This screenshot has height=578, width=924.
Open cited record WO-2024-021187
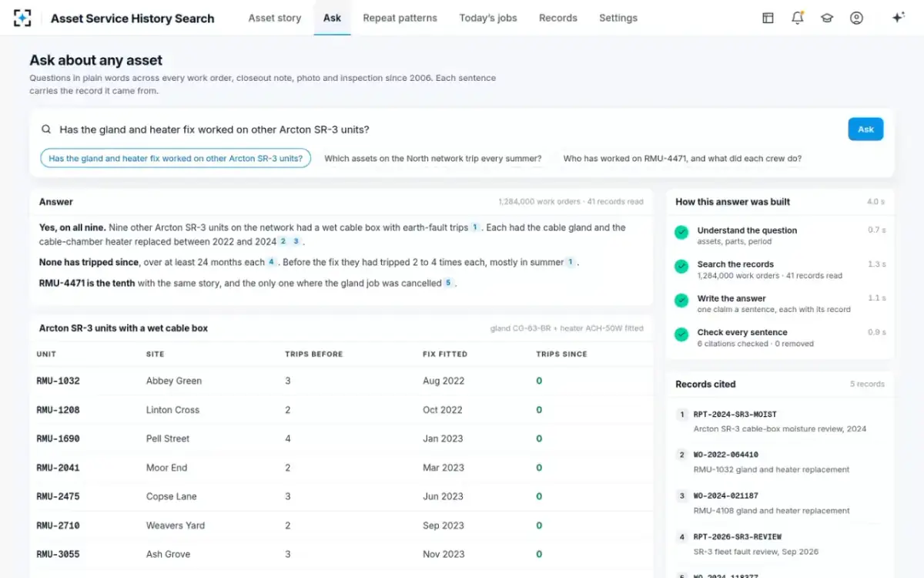point(779,502)
